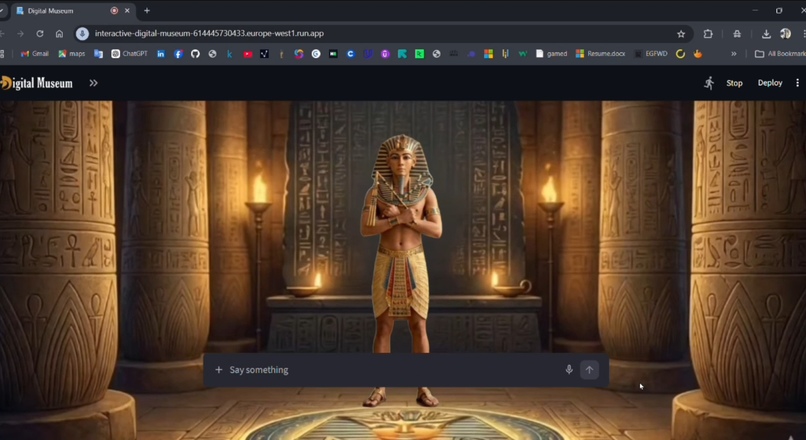
Task: Open the Google Translate bookmark icon
Action: [x=98, y=53]
